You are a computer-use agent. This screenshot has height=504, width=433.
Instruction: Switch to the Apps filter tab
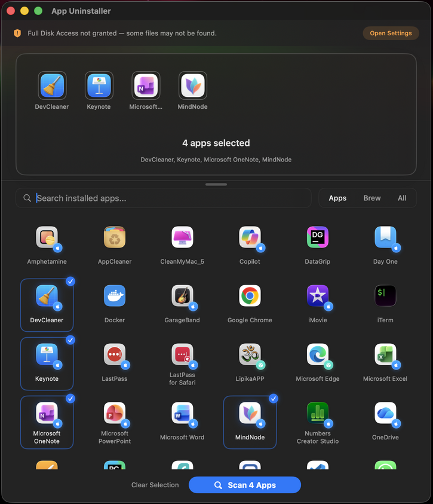[x=337, y=198]
